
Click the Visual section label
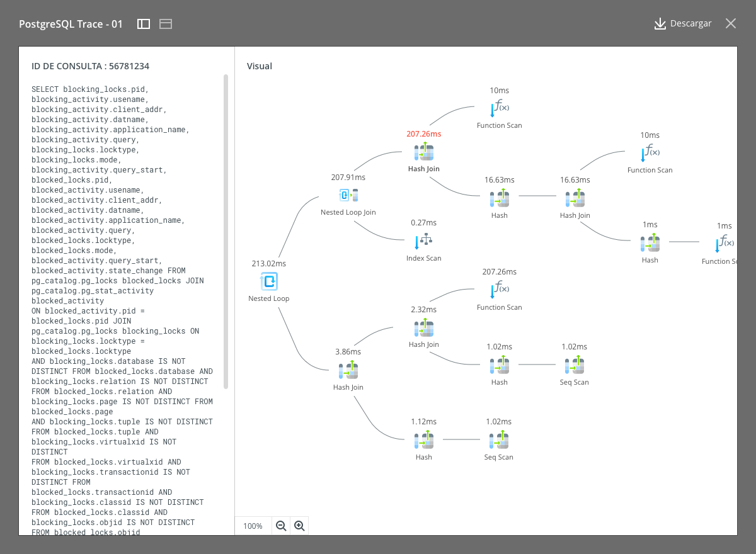click(260, 66)
